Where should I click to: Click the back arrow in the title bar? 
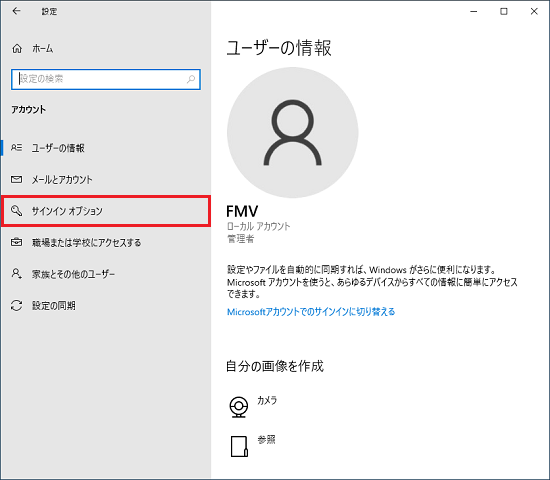16,11
